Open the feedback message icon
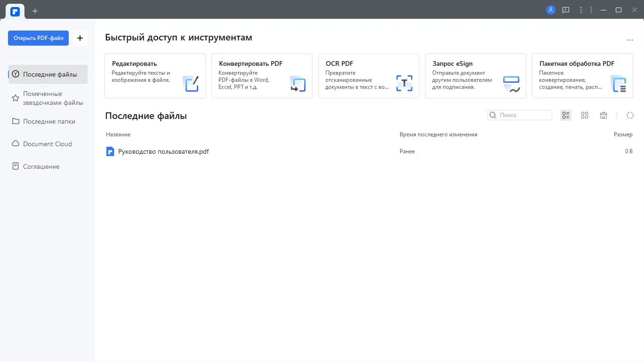 (566, 10)
